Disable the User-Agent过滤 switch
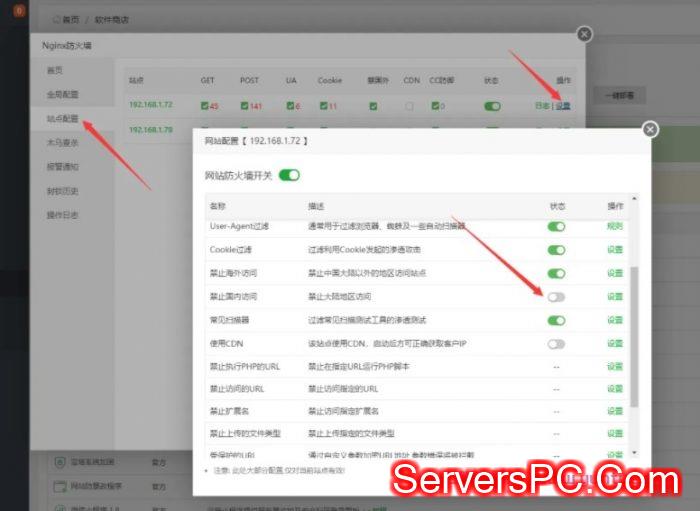Screen dimensions: 700x511 point(556,226)
